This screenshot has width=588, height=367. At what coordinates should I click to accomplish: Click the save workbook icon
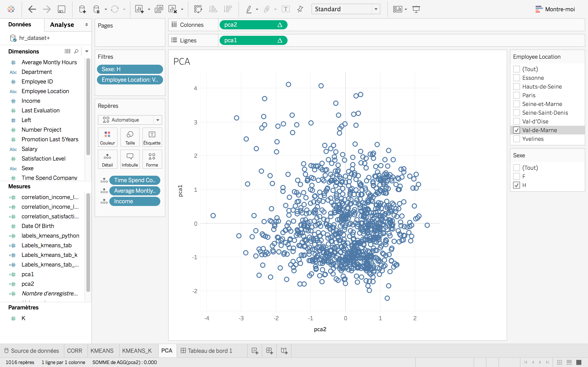[x=62, y=9]
